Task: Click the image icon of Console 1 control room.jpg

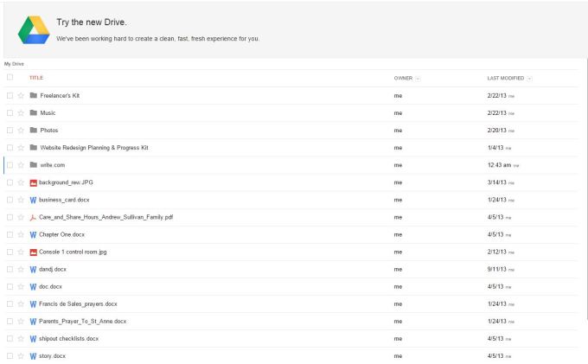Action: (34, 252)
